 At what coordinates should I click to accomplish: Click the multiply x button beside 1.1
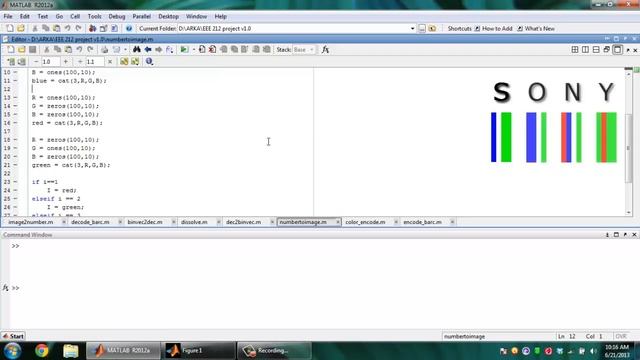(x=110, y=62)
